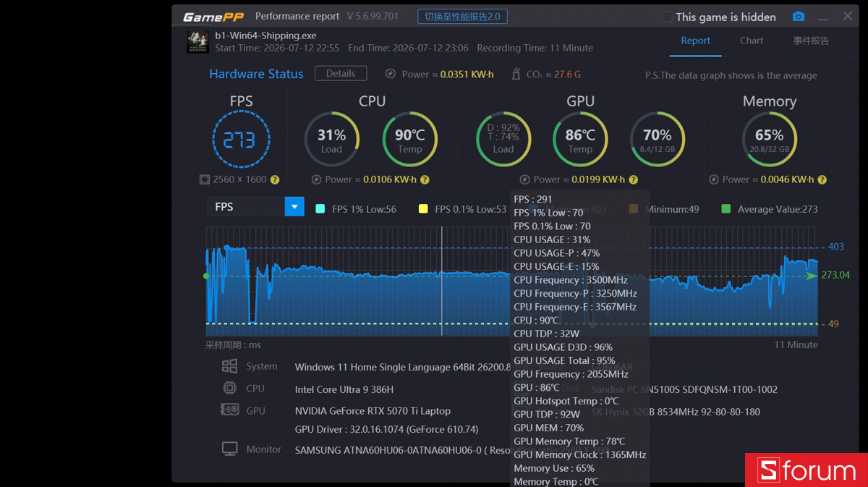Click help icon beside GPU Power 0.0199 KW·h
The image size is (868, 487).
click(634, 179)
